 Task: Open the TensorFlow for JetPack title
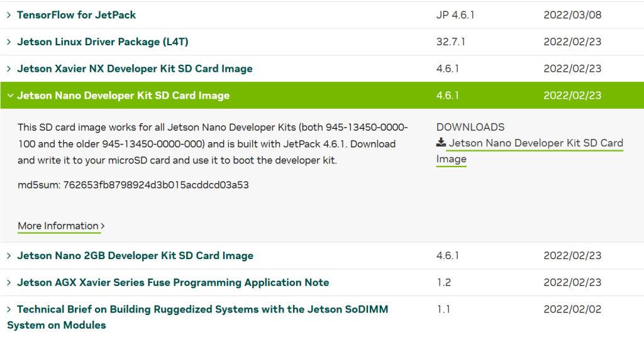(76, 15)
